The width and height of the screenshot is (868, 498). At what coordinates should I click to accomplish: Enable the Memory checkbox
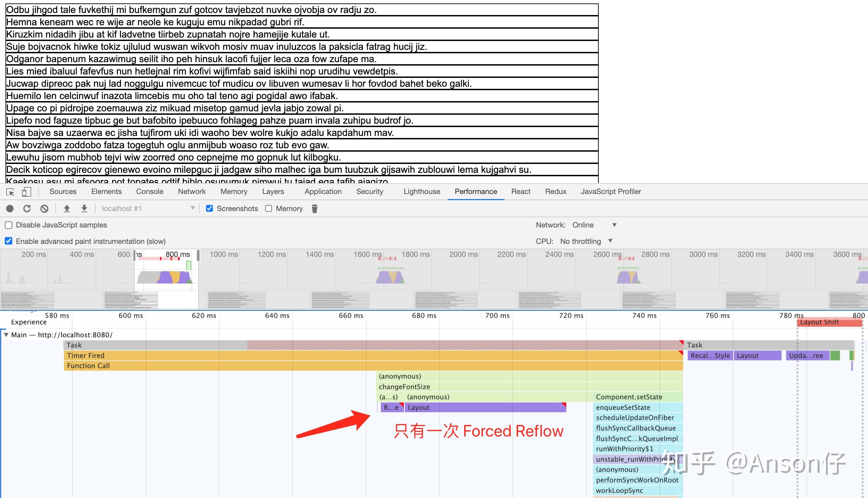point(269,208)
